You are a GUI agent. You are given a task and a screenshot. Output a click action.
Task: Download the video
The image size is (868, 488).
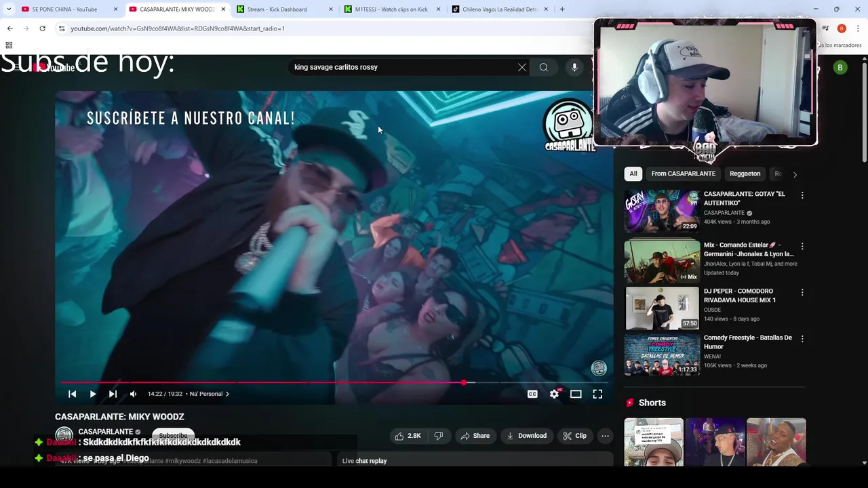(526, 436)
